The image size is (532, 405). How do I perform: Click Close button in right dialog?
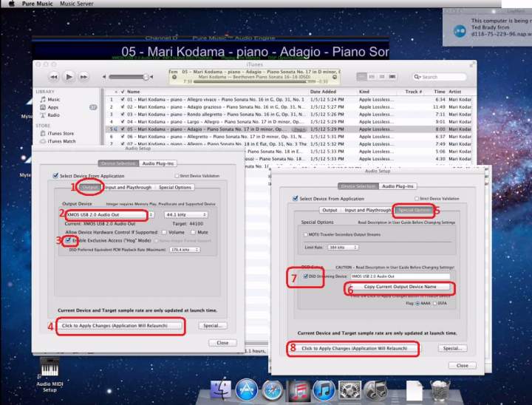pos(462,366)
